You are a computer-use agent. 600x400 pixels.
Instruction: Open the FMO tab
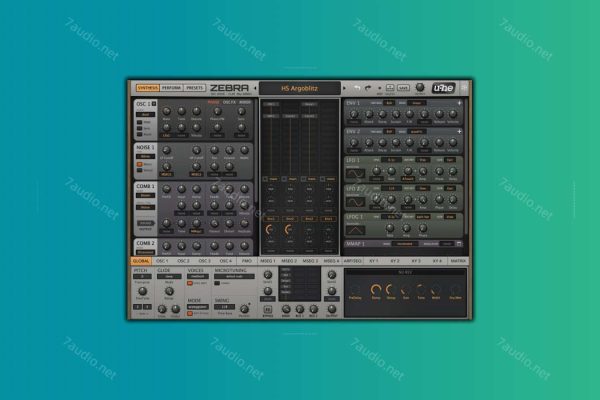247,261
